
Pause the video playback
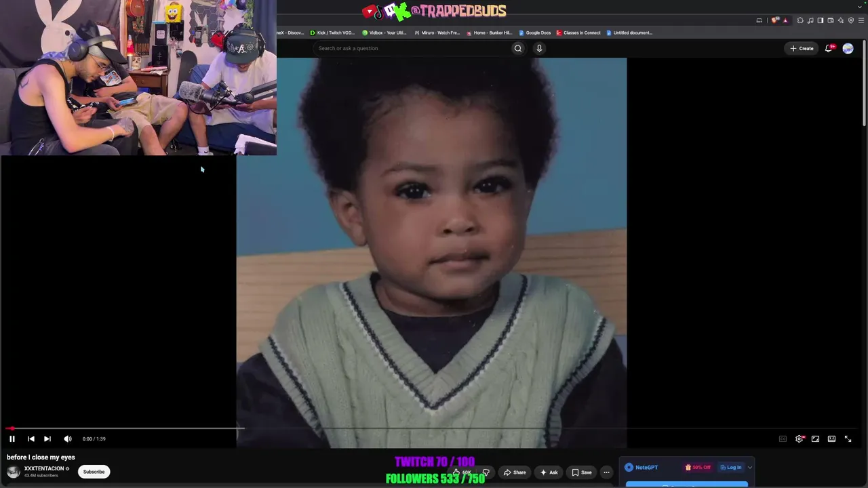click(x=12, y=439)
